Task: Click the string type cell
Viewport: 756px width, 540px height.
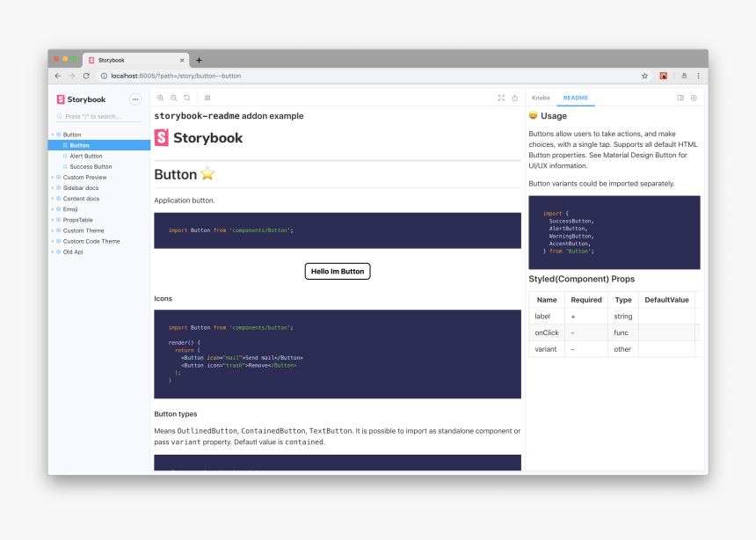Action: 623,316
